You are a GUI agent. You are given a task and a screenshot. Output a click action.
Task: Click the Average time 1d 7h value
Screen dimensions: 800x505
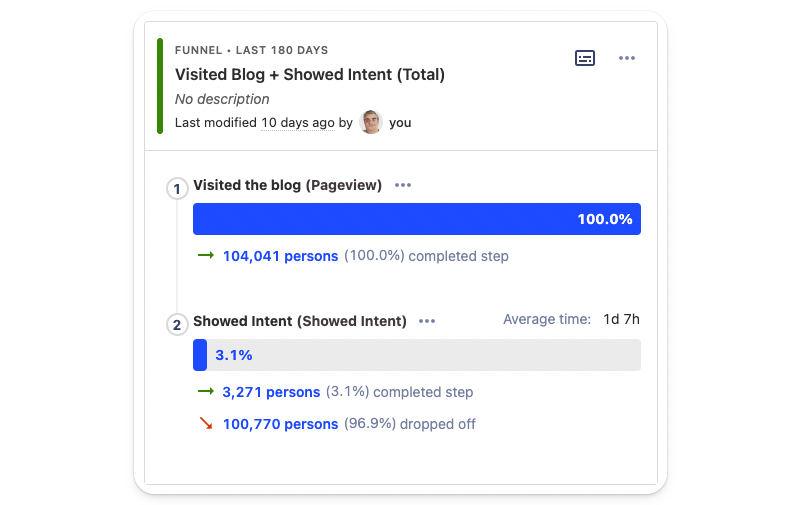pos(621,320)
